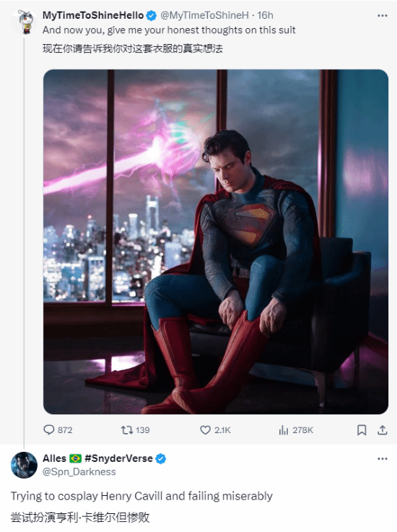397x532 pixels.
Task: Click the verified badge beside MyTimeToShineHello
Action: coord(152,16)
